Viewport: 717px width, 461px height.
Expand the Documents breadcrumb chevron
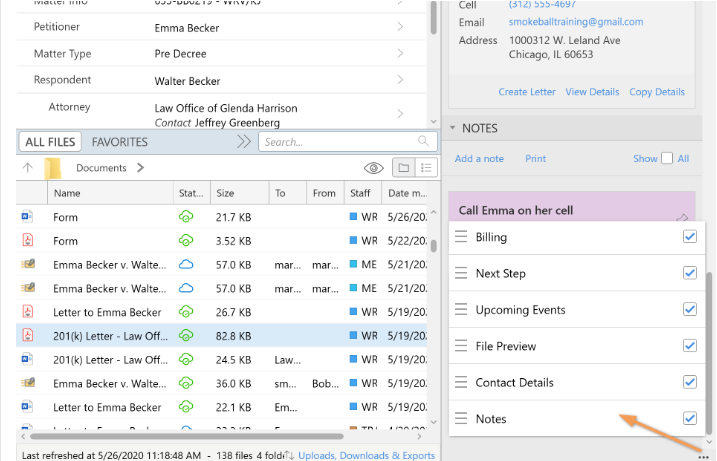(x=141, y=168)
